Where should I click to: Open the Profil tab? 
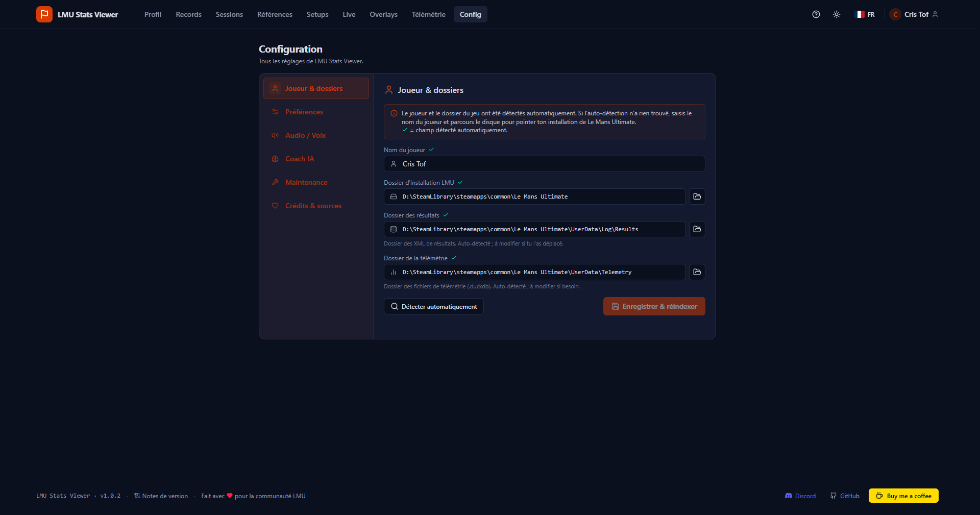[x=153, y=14]
